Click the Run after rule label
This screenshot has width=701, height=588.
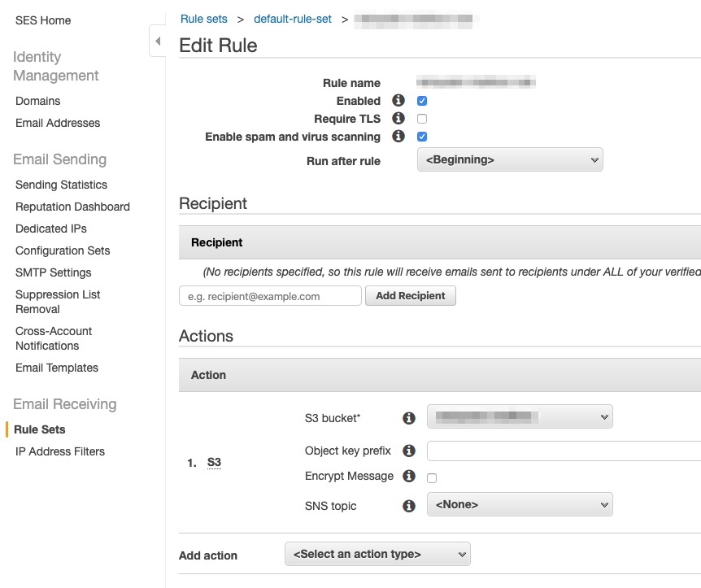tap(343, 161)
